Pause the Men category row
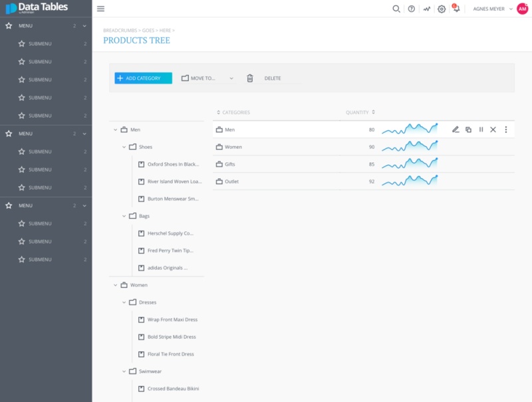The width and height of the screenshot is (532, 402). (x=481, y=130)
